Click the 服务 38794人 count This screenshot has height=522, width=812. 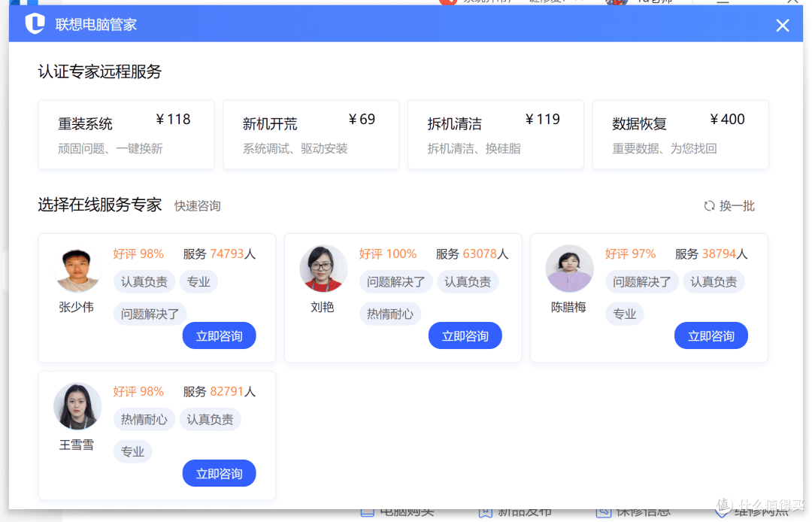click(711, 253)
